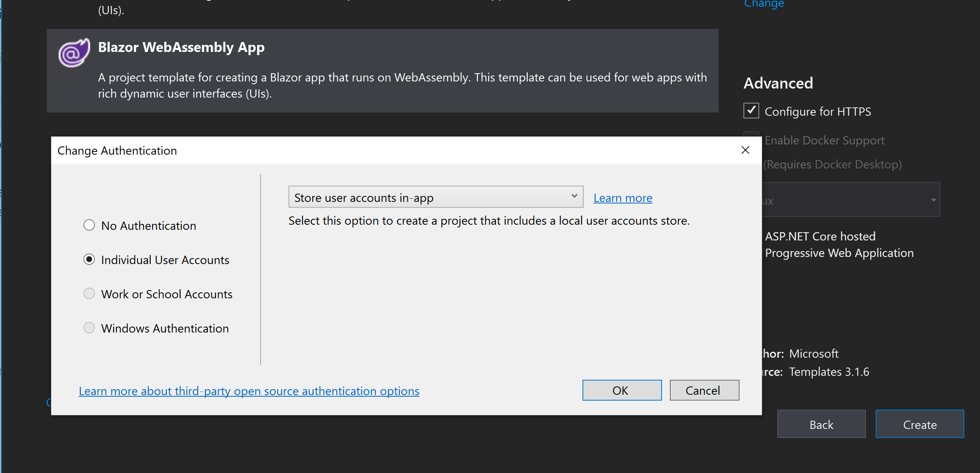Expand the store accounts dropdown chevron
Viewport: 980px width, 473px height.
pyautogui.click(x=574, y=197)
